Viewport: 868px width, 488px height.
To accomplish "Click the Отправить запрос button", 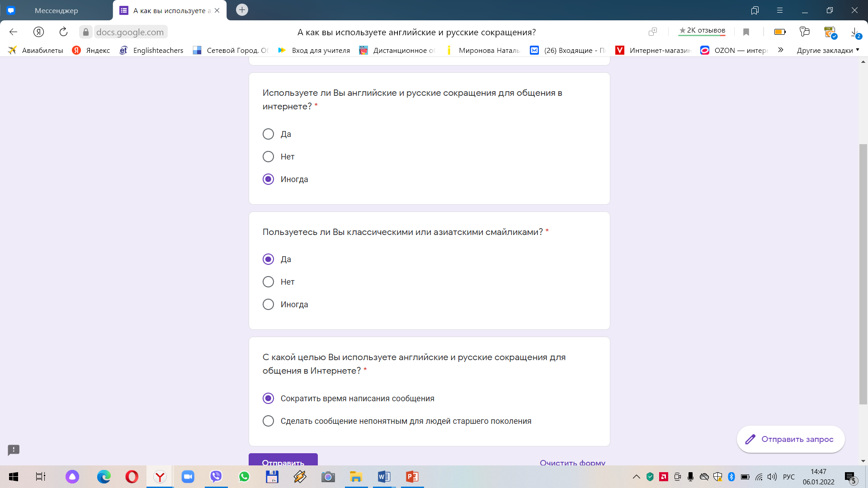I will tap(791, 439).
